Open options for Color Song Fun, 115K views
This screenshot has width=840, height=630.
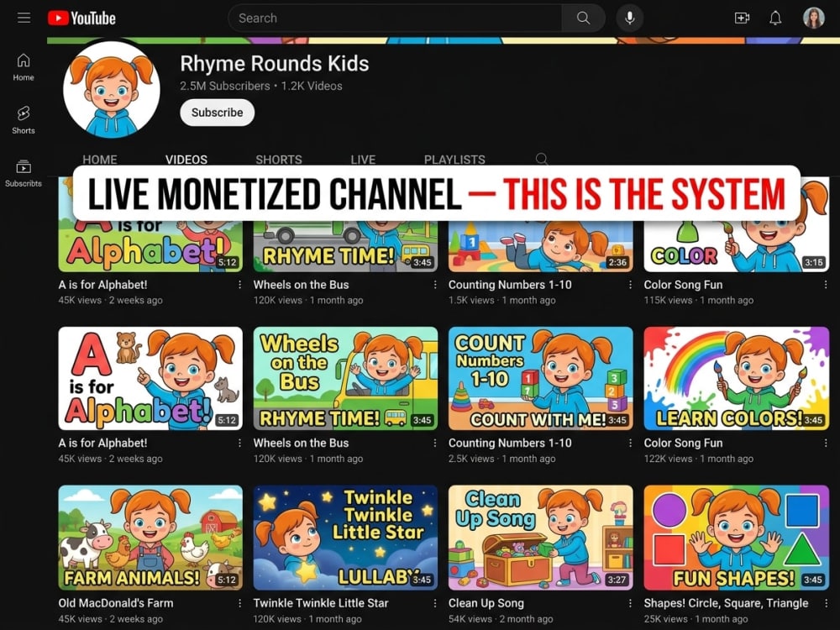tap(826, 285)
